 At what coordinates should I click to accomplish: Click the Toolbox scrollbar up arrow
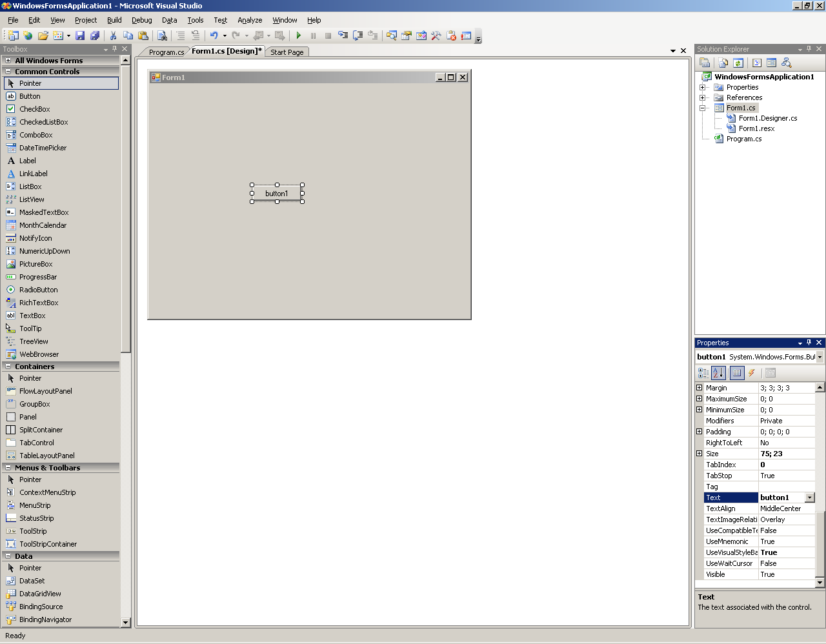[x=126, y=60]
